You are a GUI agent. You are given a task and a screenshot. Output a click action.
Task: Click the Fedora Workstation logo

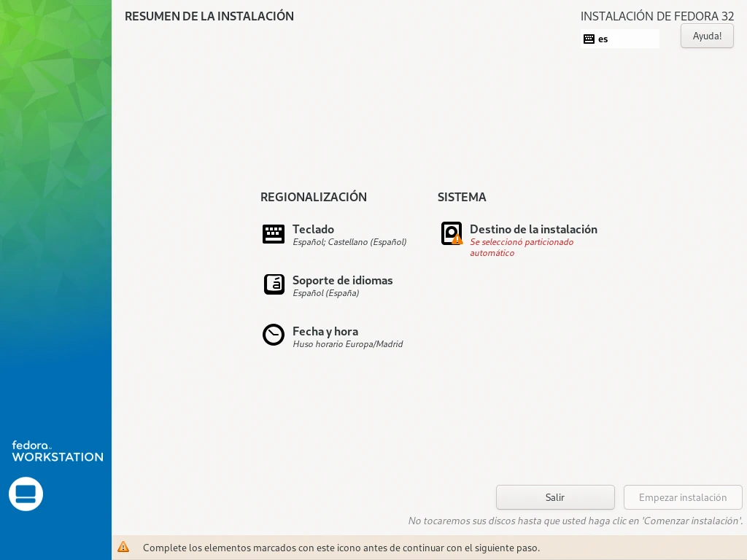point(57,451)
